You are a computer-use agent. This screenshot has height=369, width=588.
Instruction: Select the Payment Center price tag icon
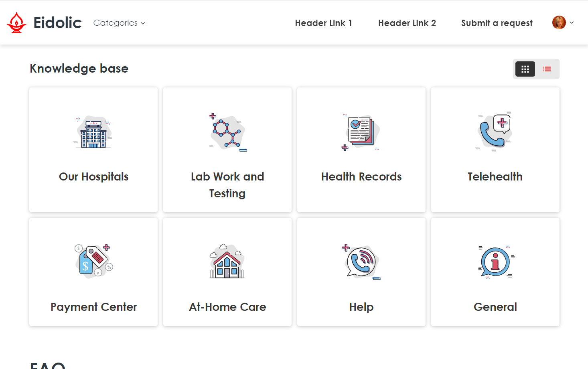click(x=93, y=261)
